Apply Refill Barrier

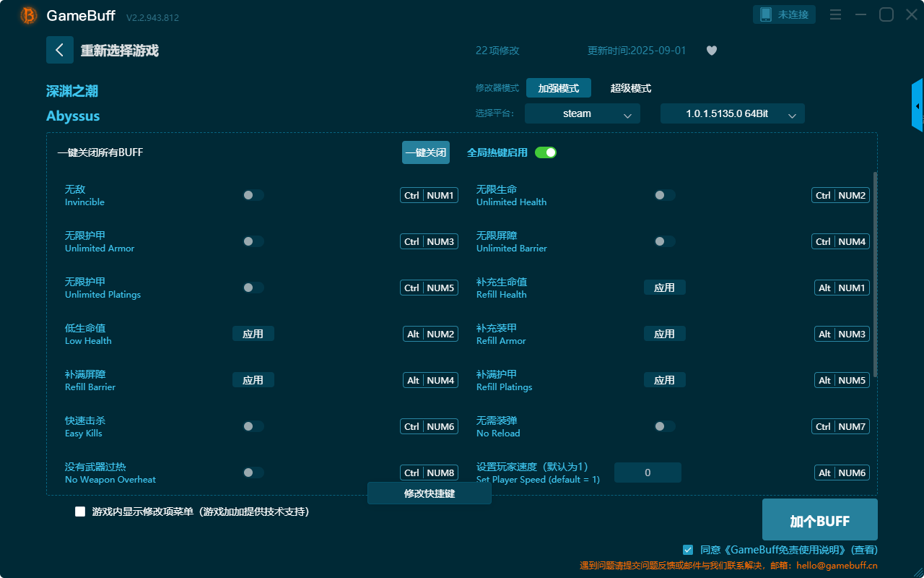(253, 380)
